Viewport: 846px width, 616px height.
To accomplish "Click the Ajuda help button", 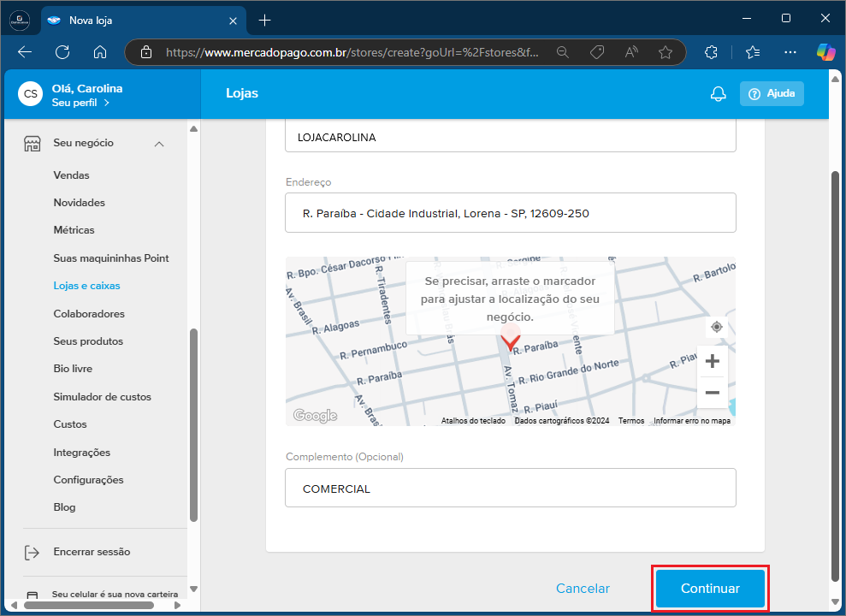I will tap(772, 94).
